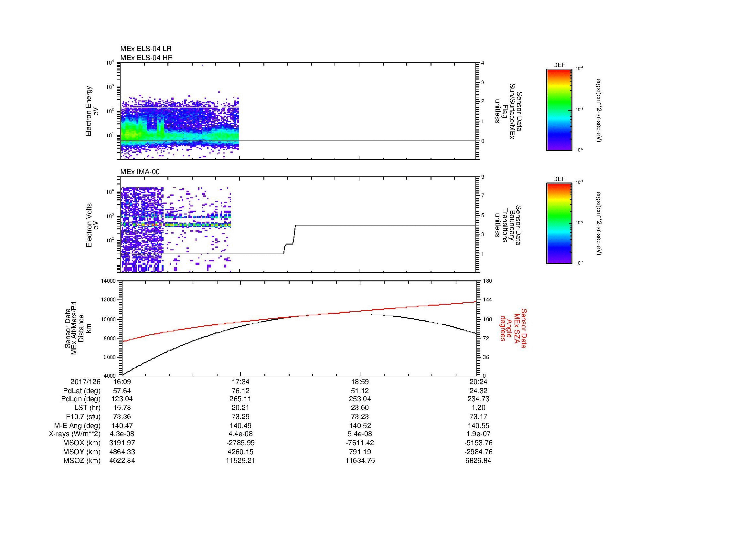This screenshot has height=534, width=756.
Task: Click the Electron Volts eV axis label
Action: tap(92, 225)
